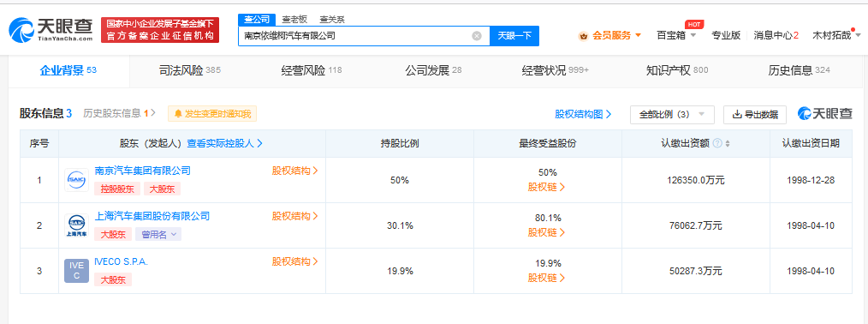The width and height of the screenshot is (868, 324).
Task: Click the 126350.0万元 cell
Action: (695, 180)
